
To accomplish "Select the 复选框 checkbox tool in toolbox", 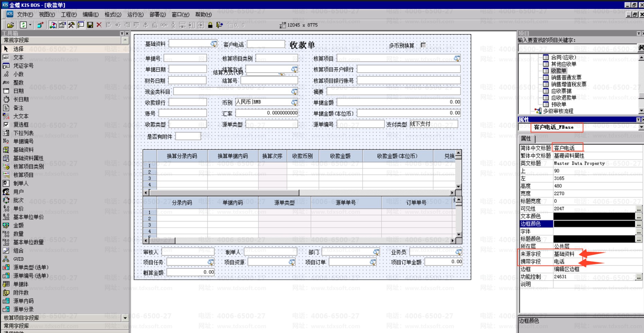I will tap(21, 124).
